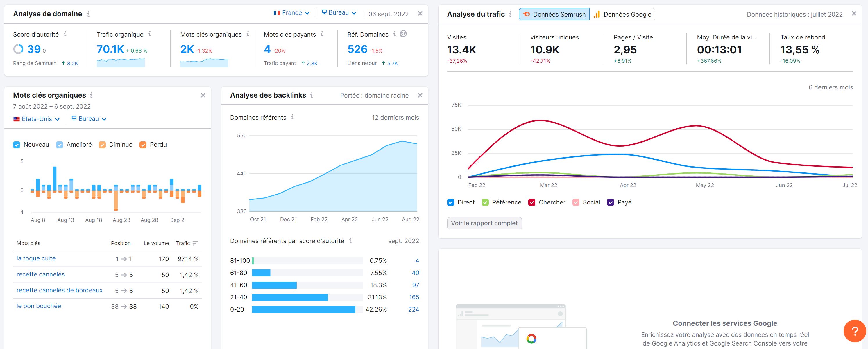
Task: Open the 'la toque cuite' keyword link
Action: (36, 258)
